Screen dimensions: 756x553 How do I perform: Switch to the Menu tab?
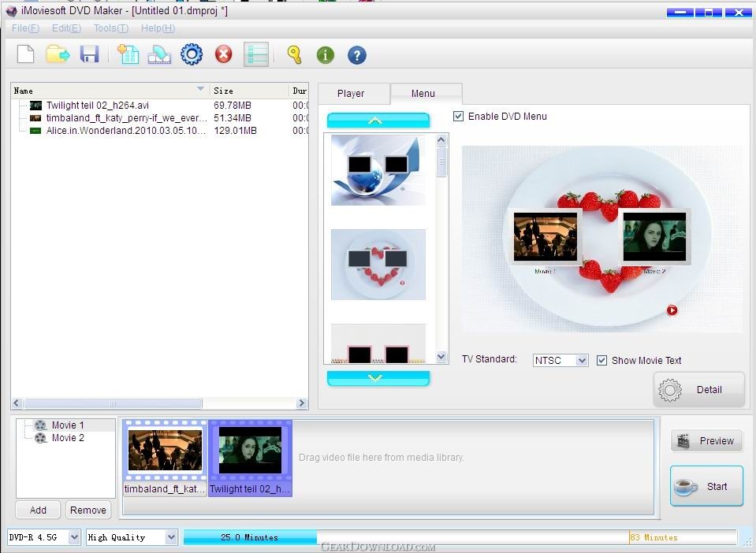pos(426,94)
